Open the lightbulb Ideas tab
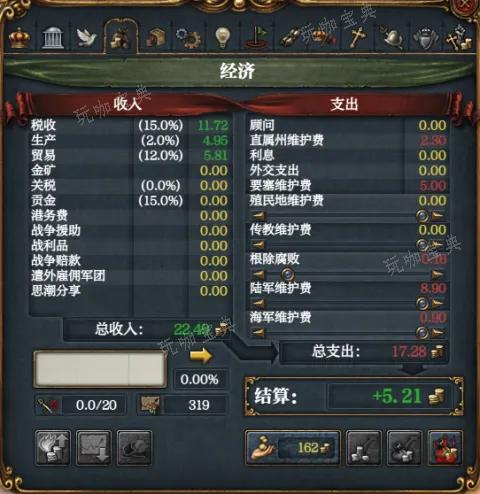Viewport: 480px width, 494px height. (x=223, y=37)
